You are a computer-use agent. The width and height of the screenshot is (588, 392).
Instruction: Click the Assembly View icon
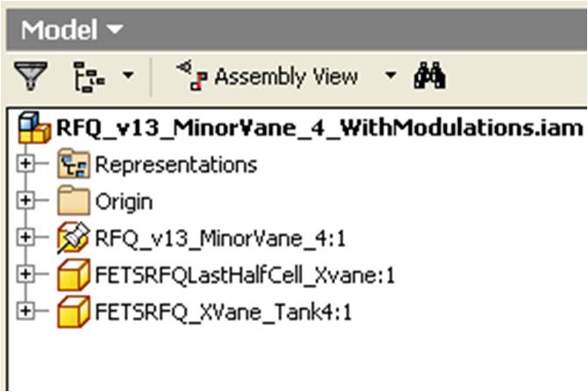pyautogui.click(x=192, y=75)
